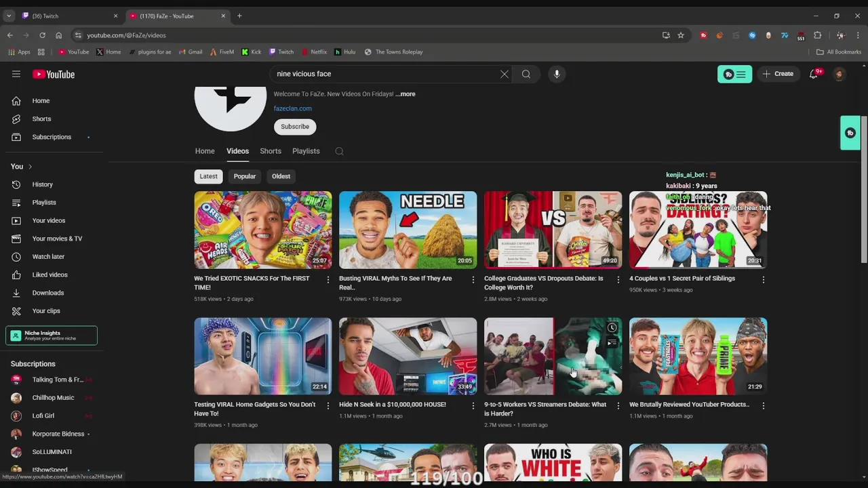Sort videos by Oldest
This screenshot has height=488, width=868.
tap(281, 176)
